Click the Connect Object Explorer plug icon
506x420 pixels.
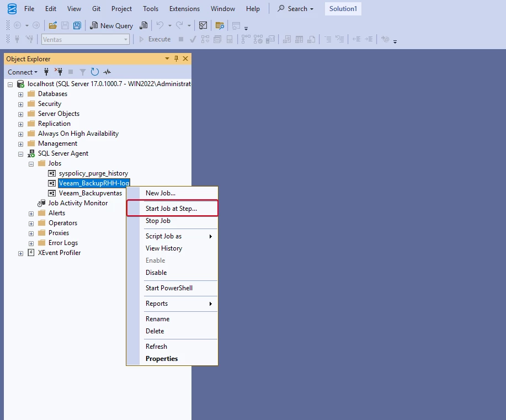(46, 72)
